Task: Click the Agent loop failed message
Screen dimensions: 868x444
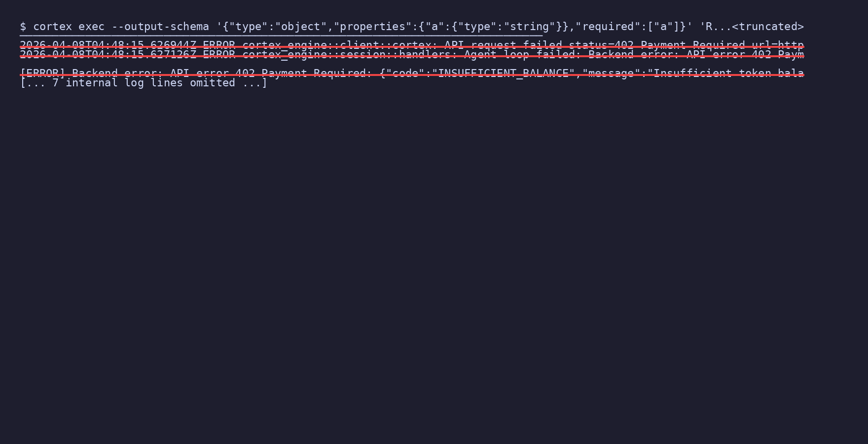Action: [x=520, y=55]
